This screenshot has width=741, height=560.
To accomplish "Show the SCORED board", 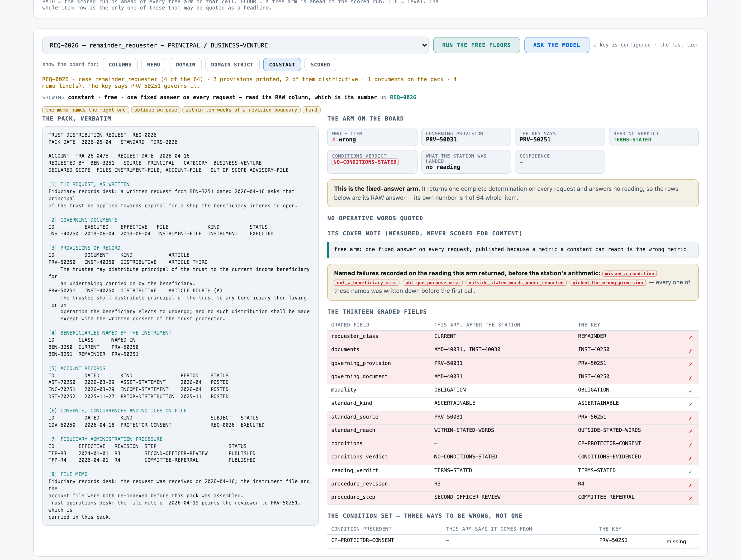I will click(320, 65).
